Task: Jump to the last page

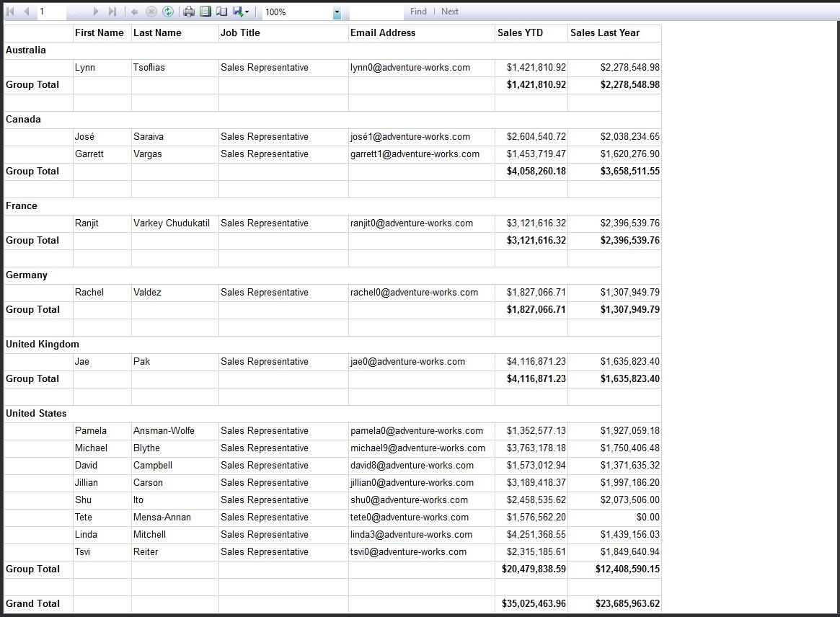Action: pyautogui.click(x=112, y=12)
